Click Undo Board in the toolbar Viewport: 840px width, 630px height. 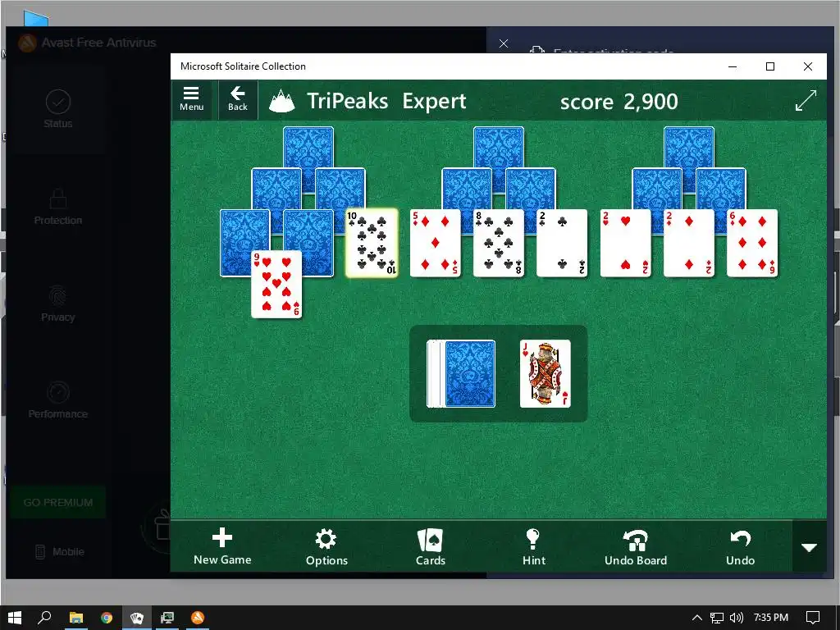coord(636,546)
